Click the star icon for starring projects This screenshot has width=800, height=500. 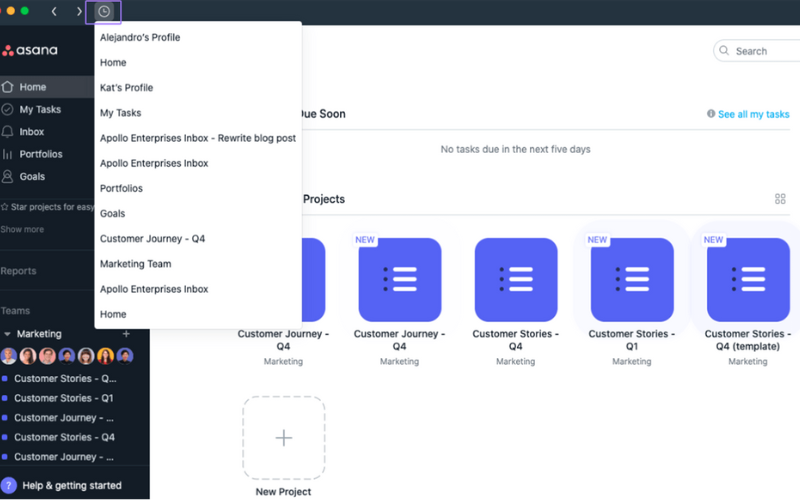click(x=5, y=207)
